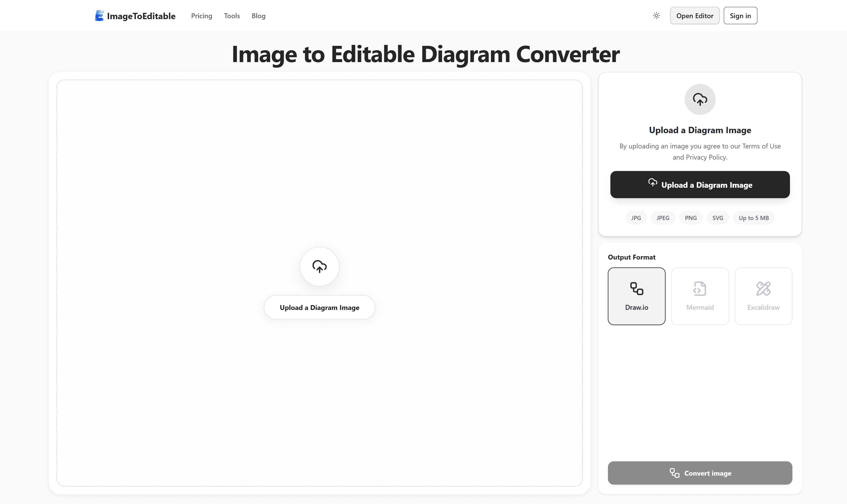Click the Convert image button

point(700,473)
